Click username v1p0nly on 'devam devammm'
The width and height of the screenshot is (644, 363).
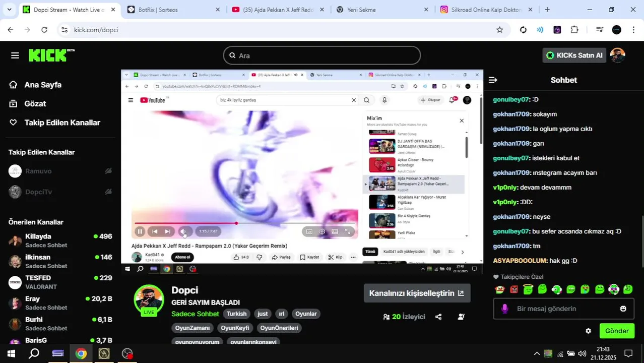coord(505,188)
